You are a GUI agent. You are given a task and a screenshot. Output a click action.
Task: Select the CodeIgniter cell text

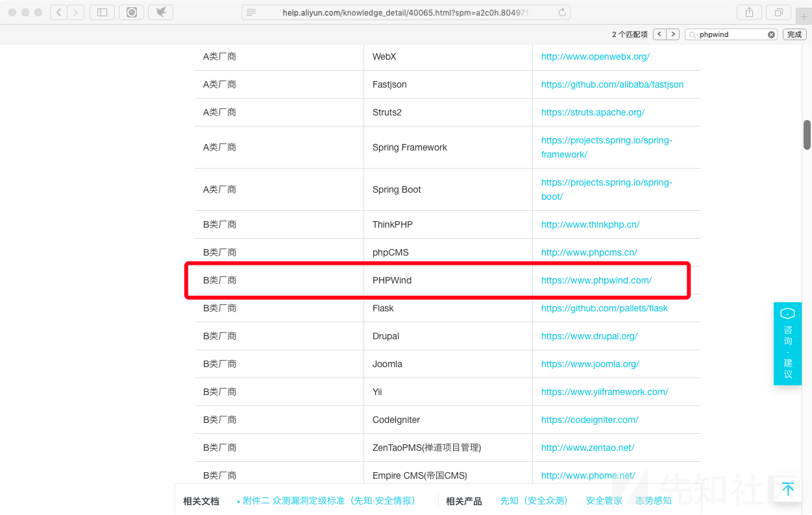coord(396,420)
